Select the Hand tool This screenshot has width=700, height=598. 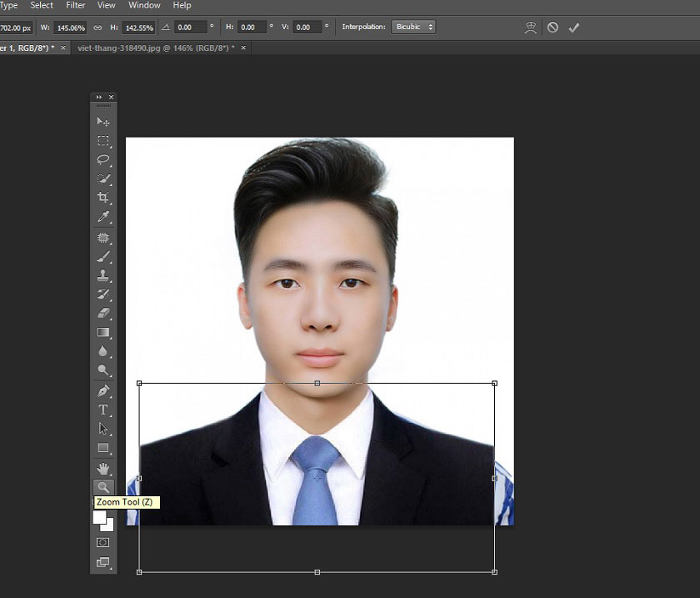tap(103, 469)
